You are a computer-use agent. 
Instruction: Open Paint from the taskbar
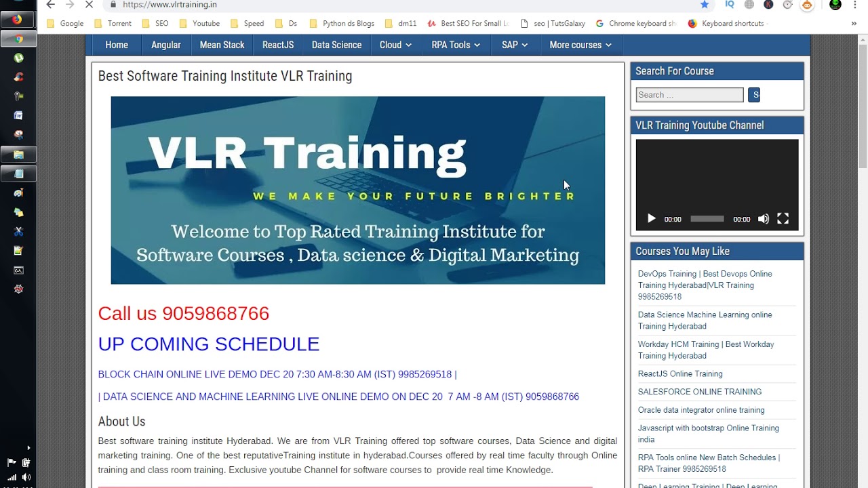tap(18, 193)
